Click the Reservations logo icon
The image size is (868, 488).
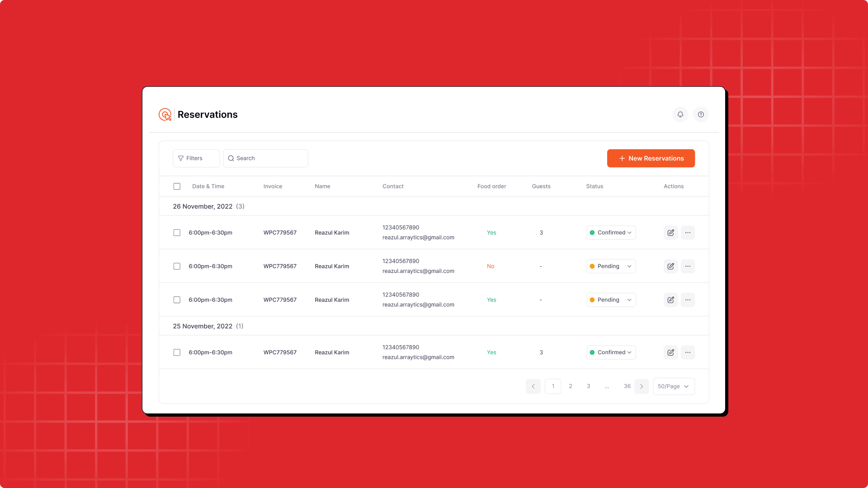click(165, 114)
